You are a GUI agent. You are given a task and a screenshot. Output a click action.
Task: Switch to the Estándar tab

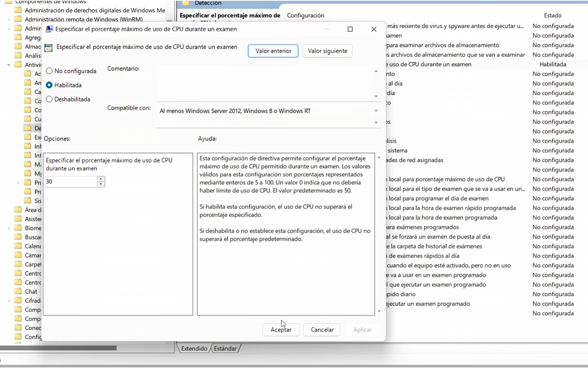[x=226, y=348]
